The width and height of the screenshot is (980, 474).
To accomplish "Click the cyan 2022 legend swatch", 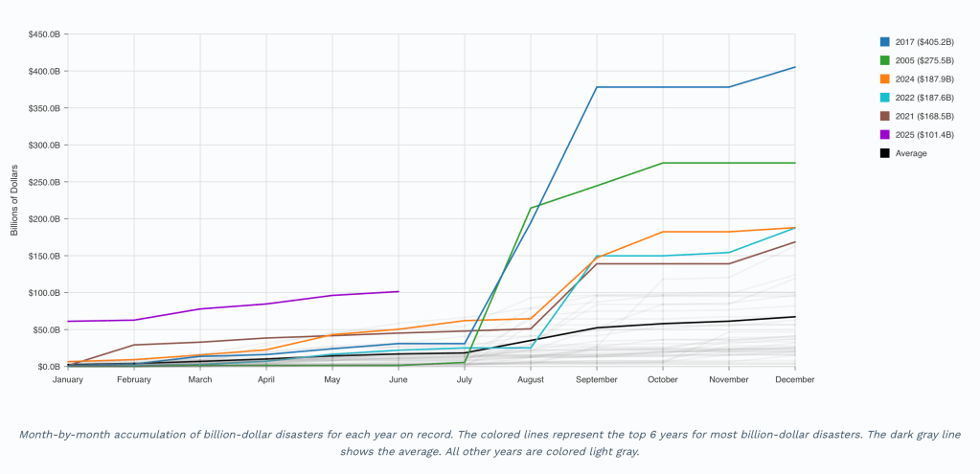I will pyautogui.click(x=885, y=97).
